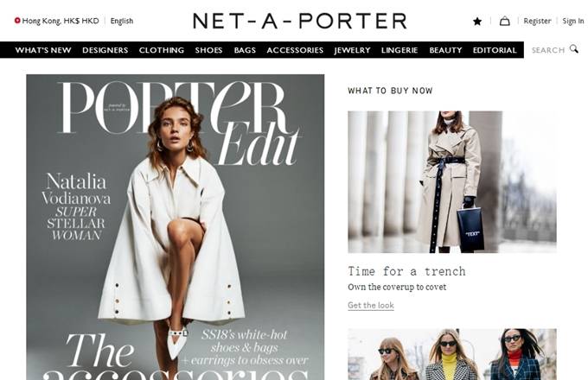Open the shopping bag icon
The width and height of the screenshot is (588, 380).
504,21
